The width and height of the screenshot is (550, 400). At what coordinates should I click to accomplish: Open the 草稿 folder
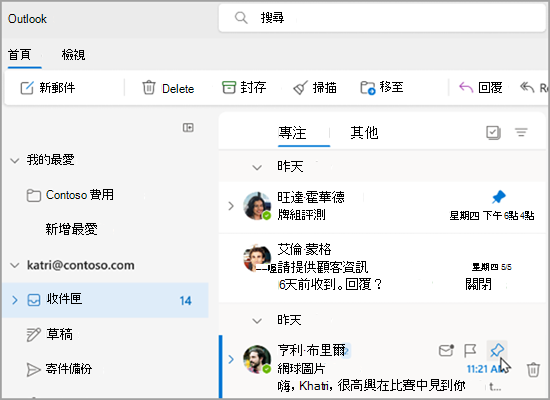click(50, 334)
